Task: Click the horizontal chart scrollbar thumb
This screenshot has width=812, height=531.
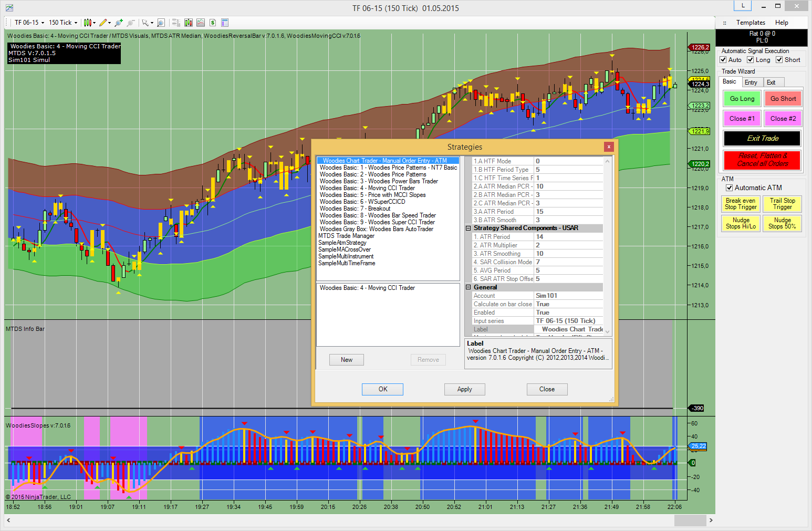Action: click(690, 520)
